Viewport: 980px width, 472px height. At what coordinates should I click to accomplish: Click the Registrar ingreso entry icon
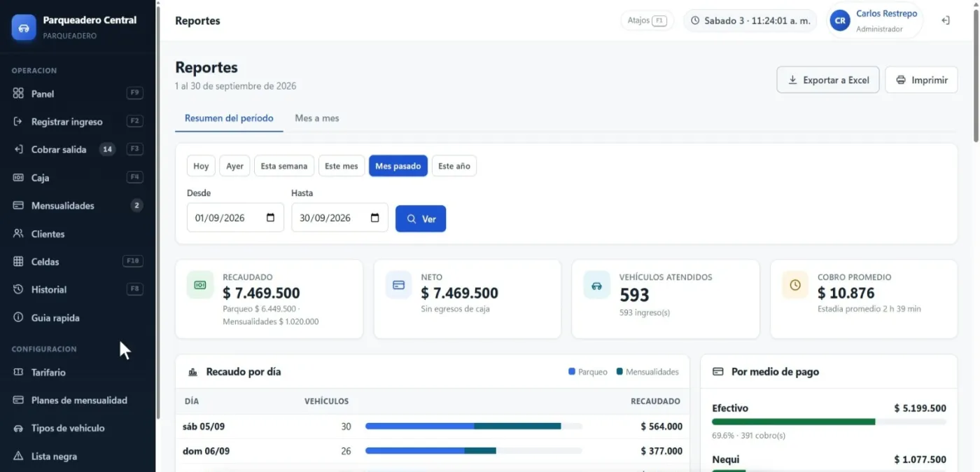point(18,121)
